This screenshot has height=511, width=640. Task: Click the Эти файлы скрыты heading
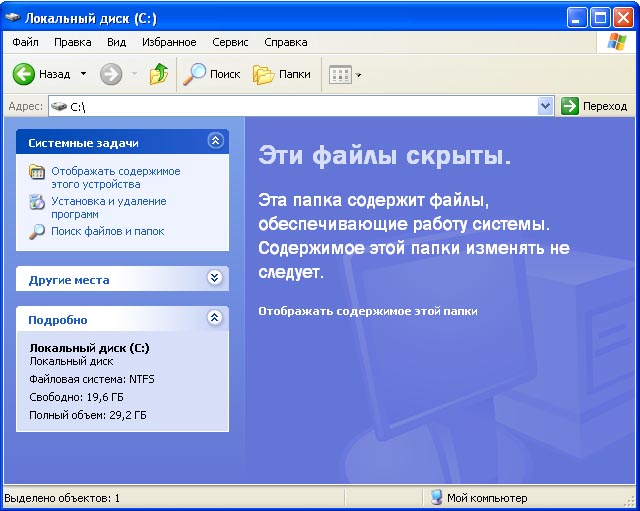(384, 156)
